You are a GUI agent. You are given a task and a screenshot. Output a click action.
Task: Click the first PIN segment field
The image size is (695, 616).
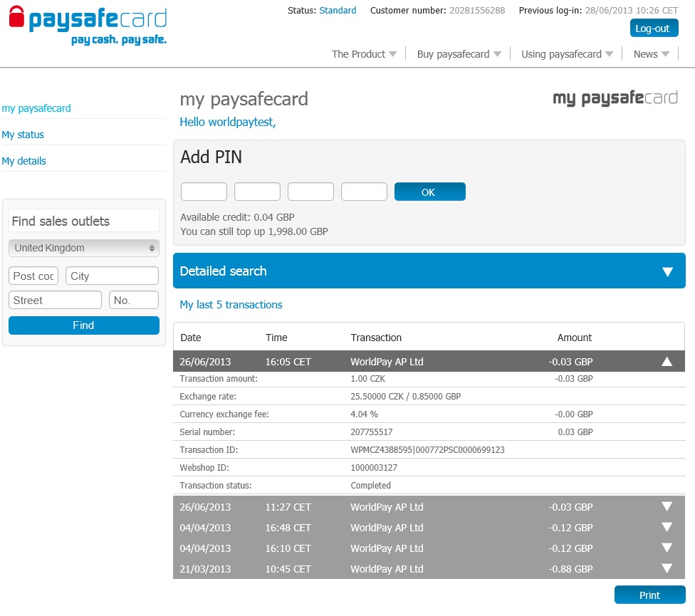tap(204, 192)
